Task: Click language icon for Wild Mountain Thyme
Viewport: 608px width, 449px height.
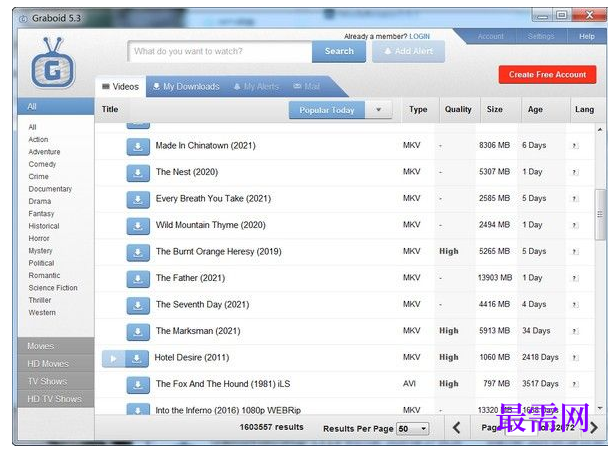Action: [x=575, y=225]
